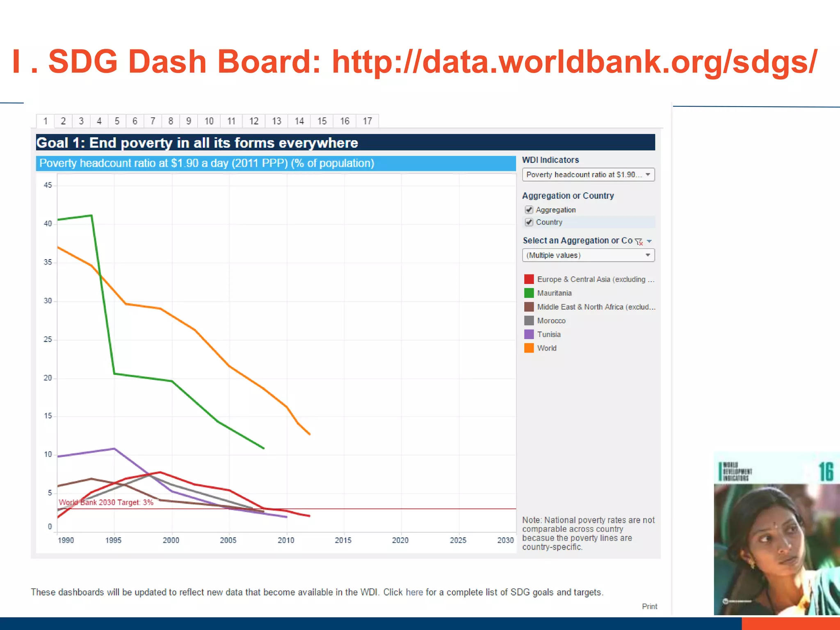Click the Print link
Viewport: 840px width, 630px height.
click(x=649, y=606)
